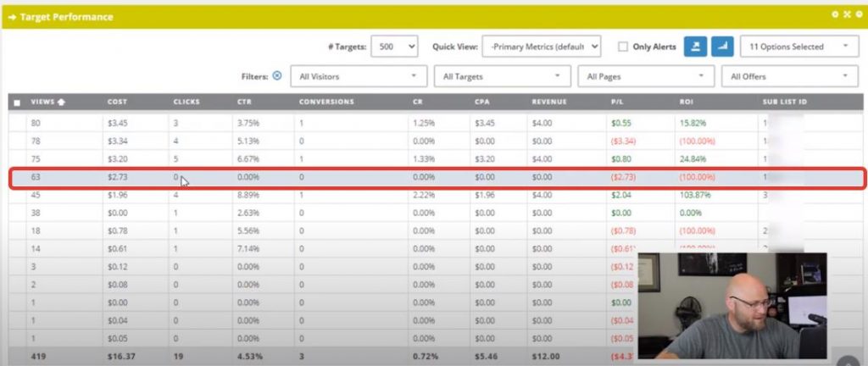Click the 2.22% CR cell
868x366 pixels.
[x=424, y=195]
